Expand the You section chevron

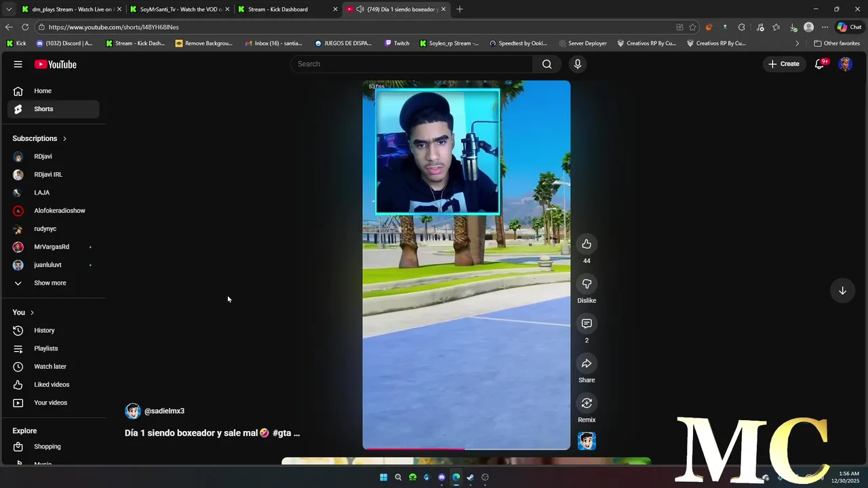32,312
